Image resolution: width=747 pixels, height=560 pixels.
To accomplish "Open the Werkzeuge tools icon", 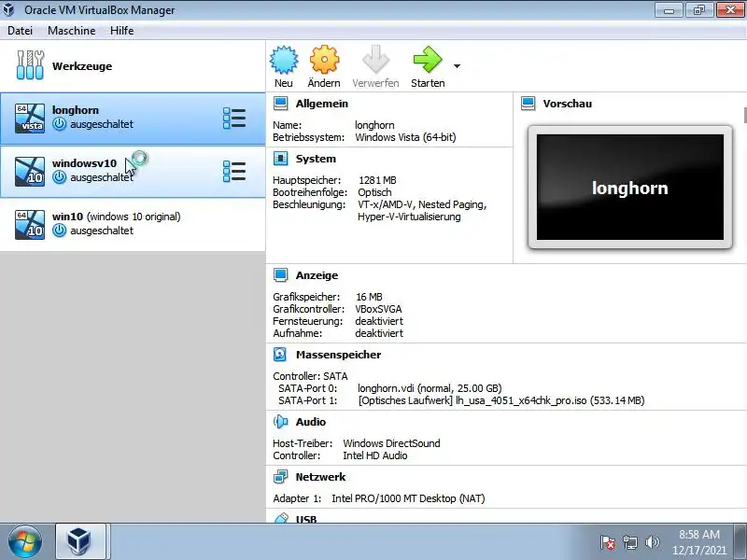I will [30, 65].
